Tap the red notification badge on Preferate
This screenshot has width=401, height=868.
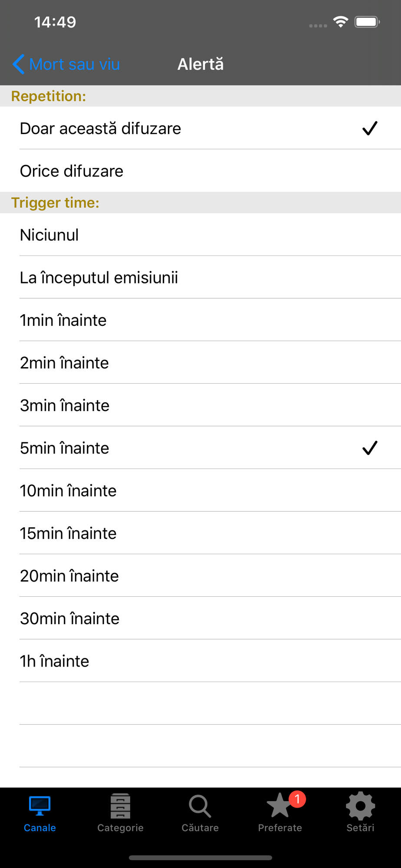click(x=297, y=799)
